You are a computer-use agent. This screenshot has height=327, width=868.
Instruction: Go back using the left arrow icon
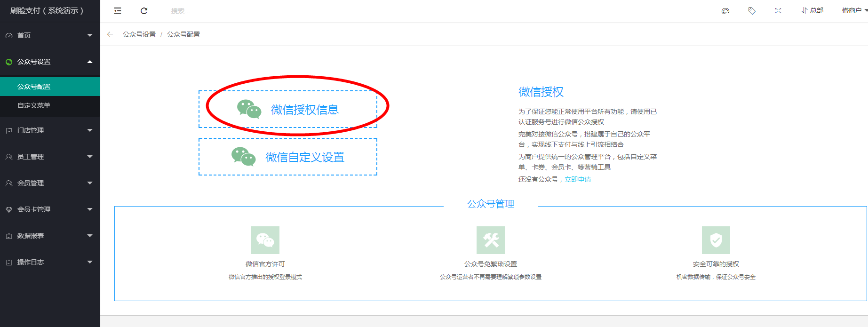pos(110,34)
